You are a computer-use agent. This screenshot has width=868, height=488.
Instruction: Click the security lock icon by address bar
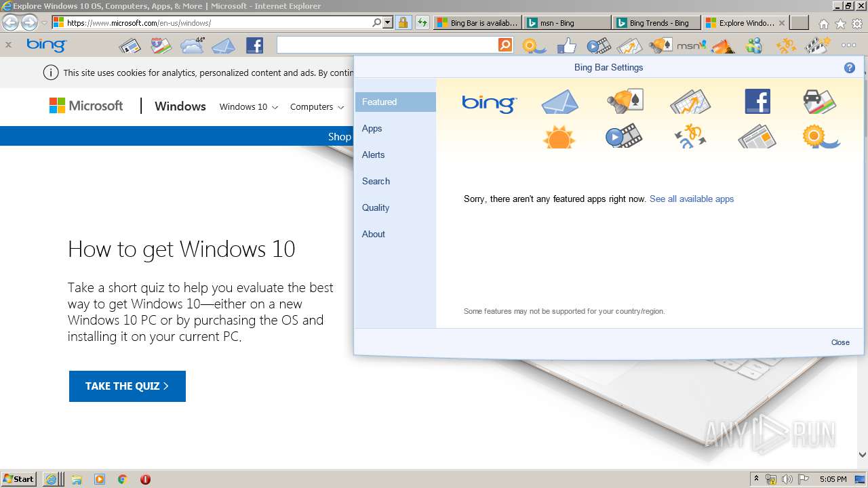pyautogui.click(x=403, y=22)
